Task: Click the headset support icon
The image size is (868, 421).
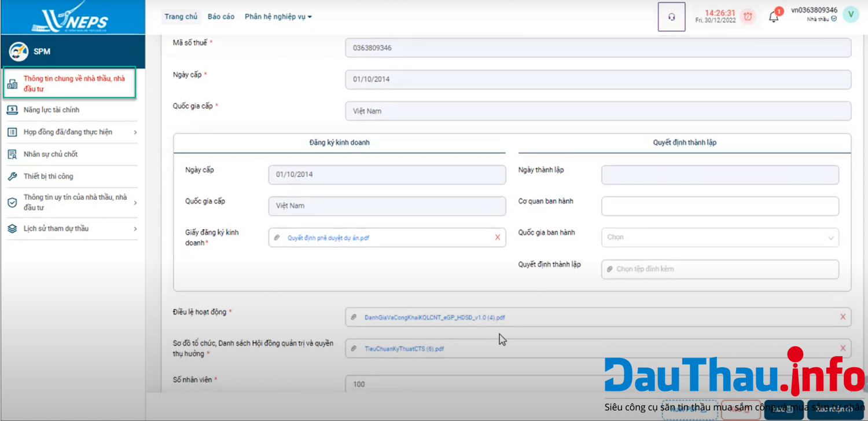Action: tap(671, 16)
